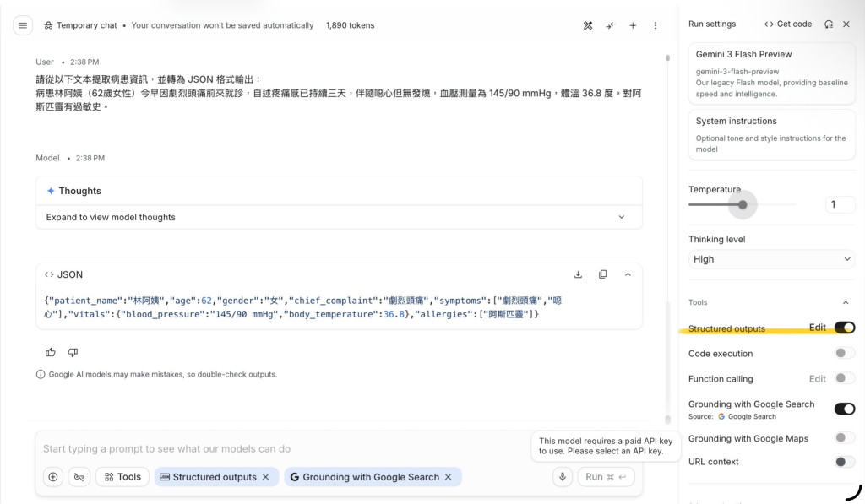Screen dimensions: 865x504
Task: Start a new chat with plus icon
Action: pyautogui.click(x=633, y=25)
